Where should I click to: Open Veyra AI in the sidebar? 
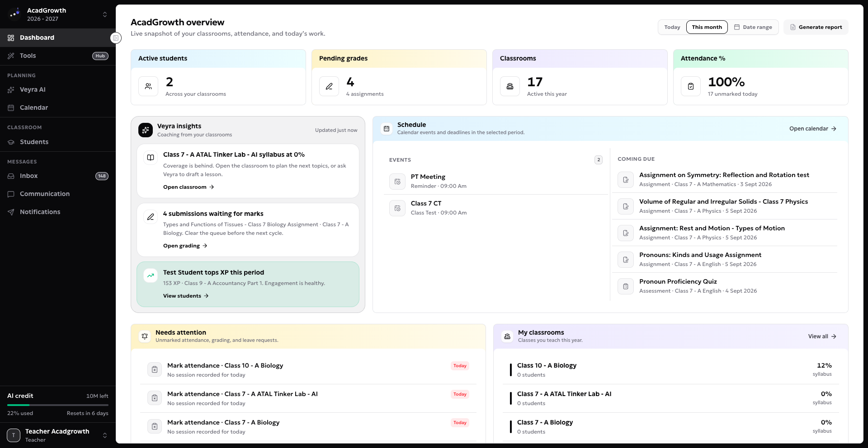click(58, 89)
